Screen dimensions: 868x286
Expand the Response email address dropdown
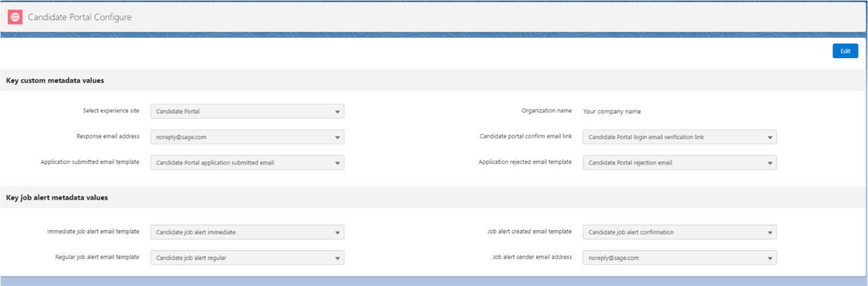pyautogui.click(x=247, y=137)
